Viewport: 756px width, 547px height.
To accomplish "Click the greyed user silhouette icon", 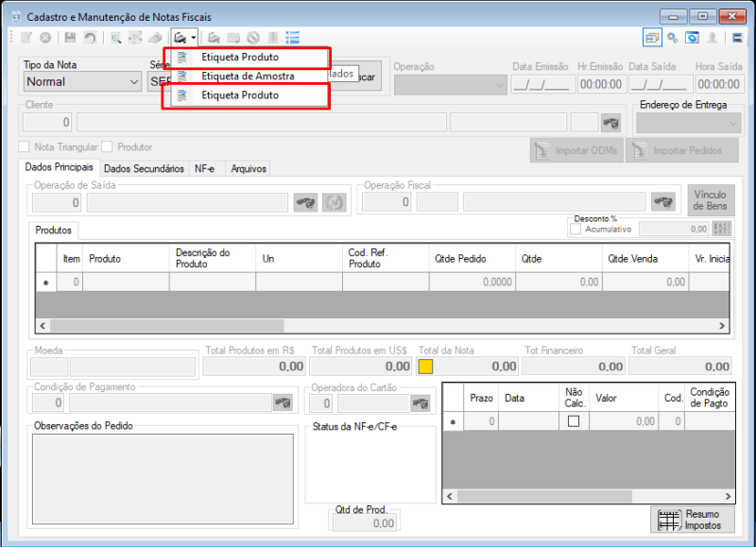I will pyautogui.click(x=713, y=38).
